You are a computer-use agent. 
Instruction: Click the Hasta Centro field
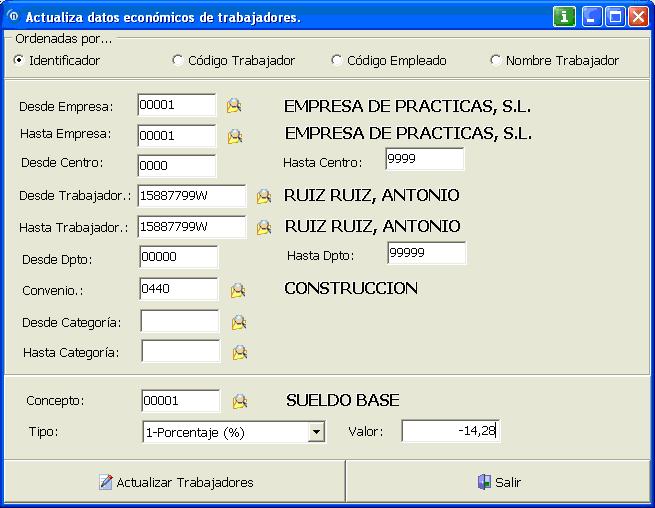(425, 159)
